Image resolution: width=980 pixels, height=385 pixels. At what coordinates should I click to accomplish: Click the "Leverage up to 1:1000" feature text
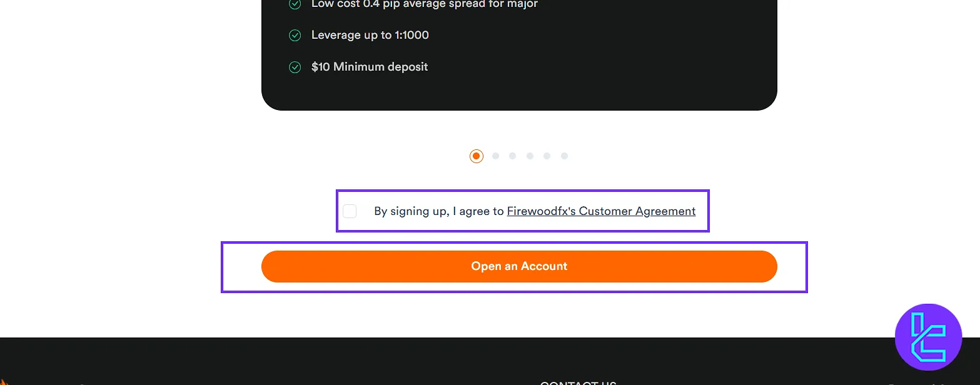(370, 35)
